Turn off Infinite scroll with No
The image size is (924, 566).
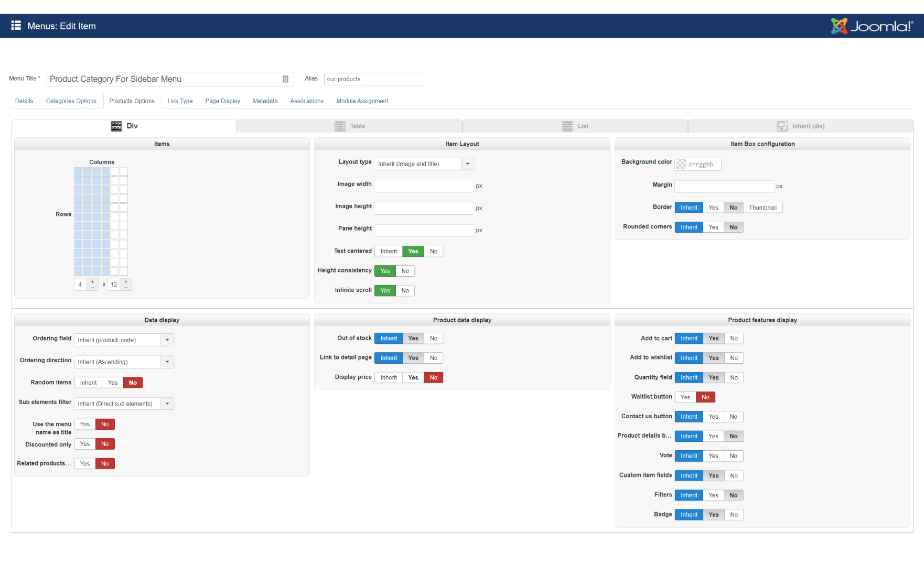[x=405, y=291]
